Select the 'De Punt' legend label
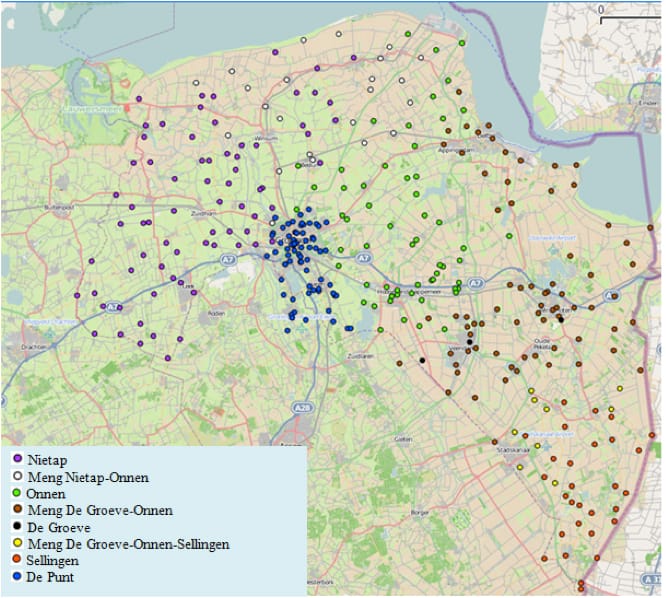This screenshot has height=598, width=666. (50, 577)
